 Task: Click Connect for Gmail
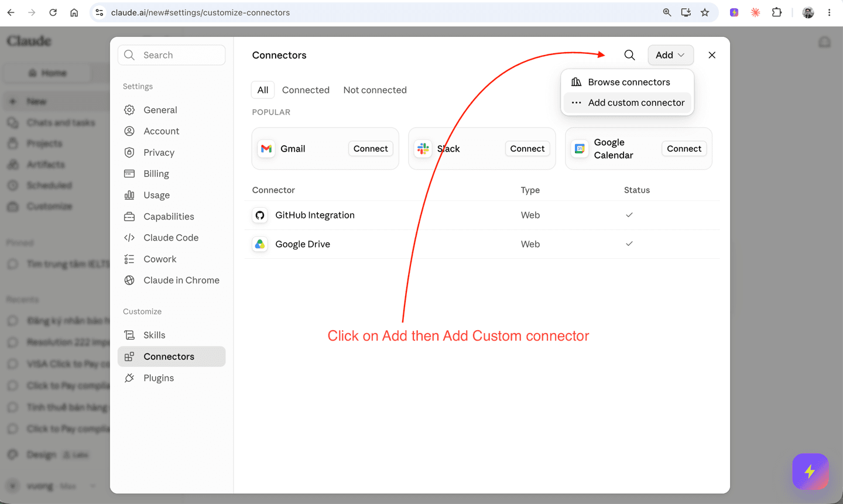coord(371,149)
